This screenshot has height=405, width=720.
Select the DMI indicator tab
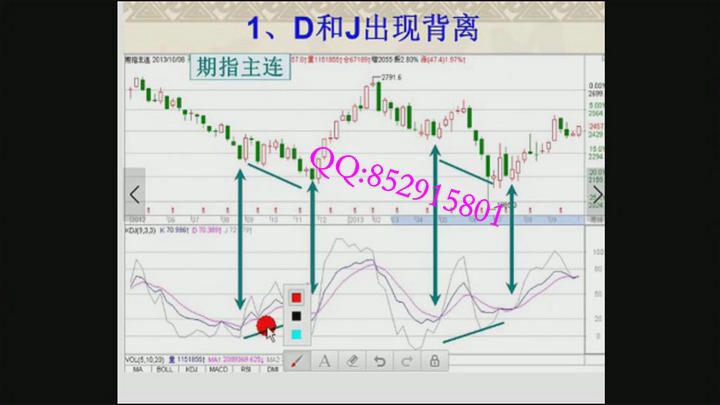pos(272,369)
